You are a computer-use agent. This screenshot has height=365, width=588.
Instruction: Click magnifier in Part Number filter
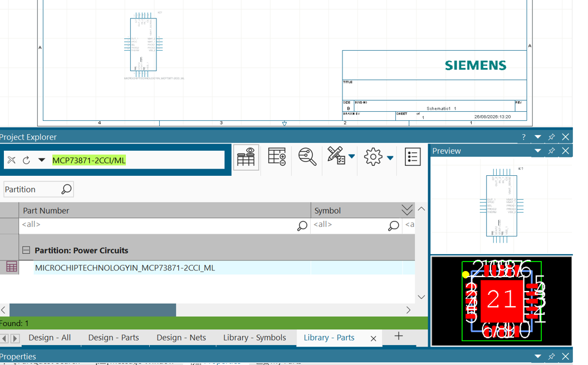click(302, 225)
